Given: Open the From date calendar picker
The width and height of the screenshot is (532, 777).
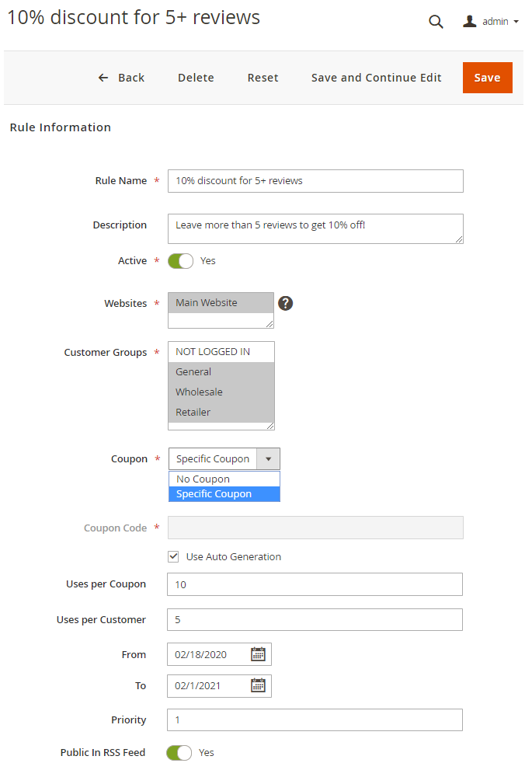Looking at the screenshot, I should tap(258, 654).
